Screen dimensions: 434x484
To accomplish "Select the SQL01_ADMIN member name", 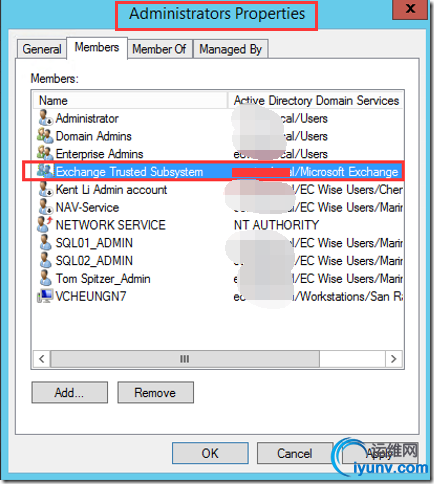I will [94, 243].
